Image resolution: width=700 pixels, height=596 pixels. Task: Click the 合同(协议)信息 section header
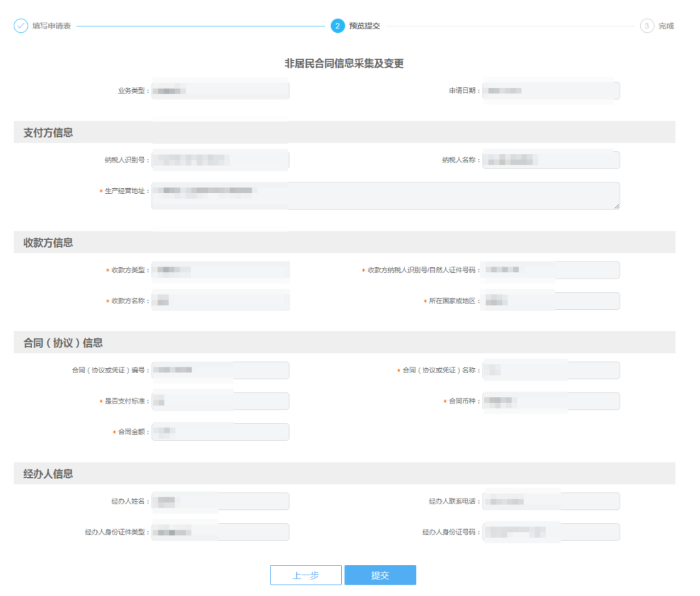(344, 342)
